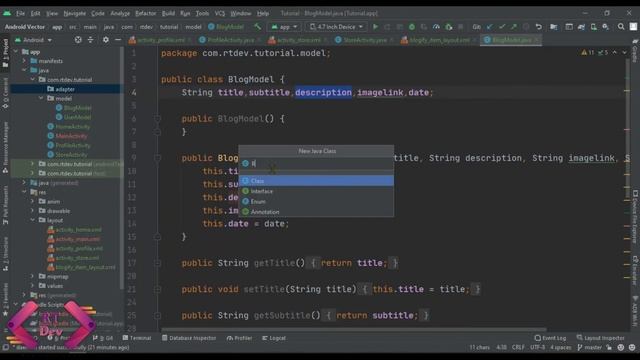This screenshot has width=640, height=360.
Task: Open Database Inspector tool window
Action: [x=189, y=338]
